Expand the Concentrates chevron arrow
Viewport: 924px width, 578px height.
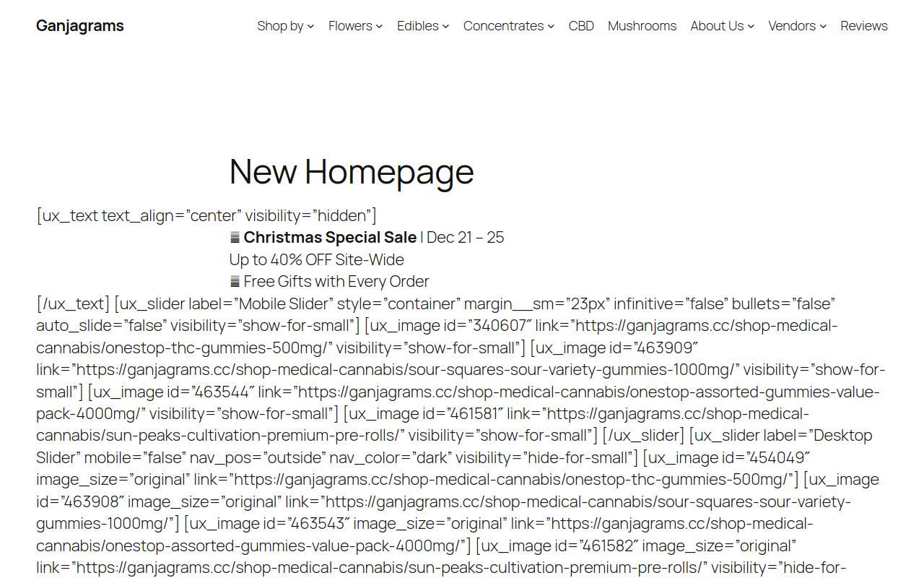click(551, 27)
